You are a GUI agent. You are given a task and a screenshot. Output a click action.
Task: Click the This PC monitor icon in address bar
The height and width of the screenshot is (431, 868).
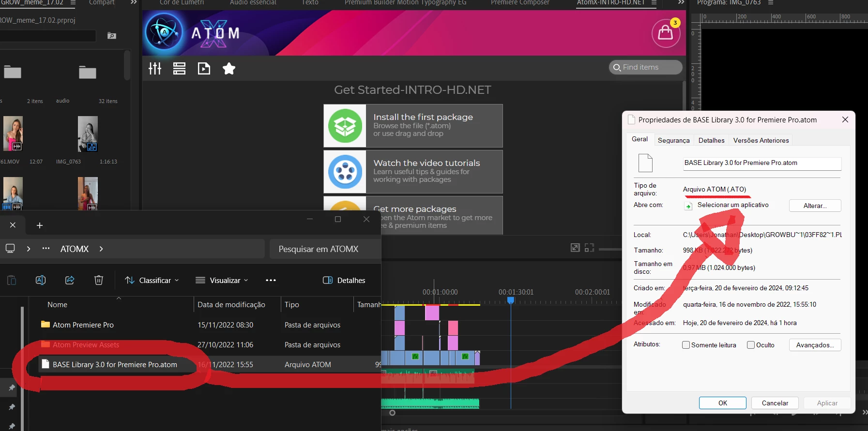tap(10, 249)
